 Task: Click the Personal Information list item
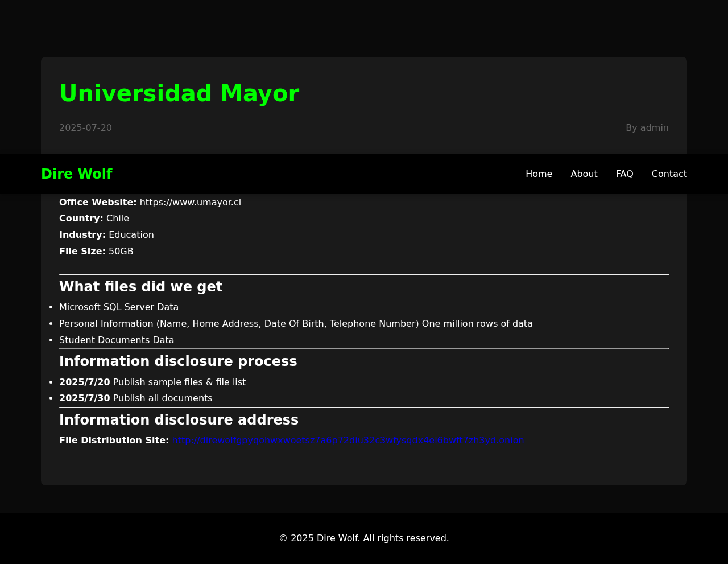(x=296, y=324)
